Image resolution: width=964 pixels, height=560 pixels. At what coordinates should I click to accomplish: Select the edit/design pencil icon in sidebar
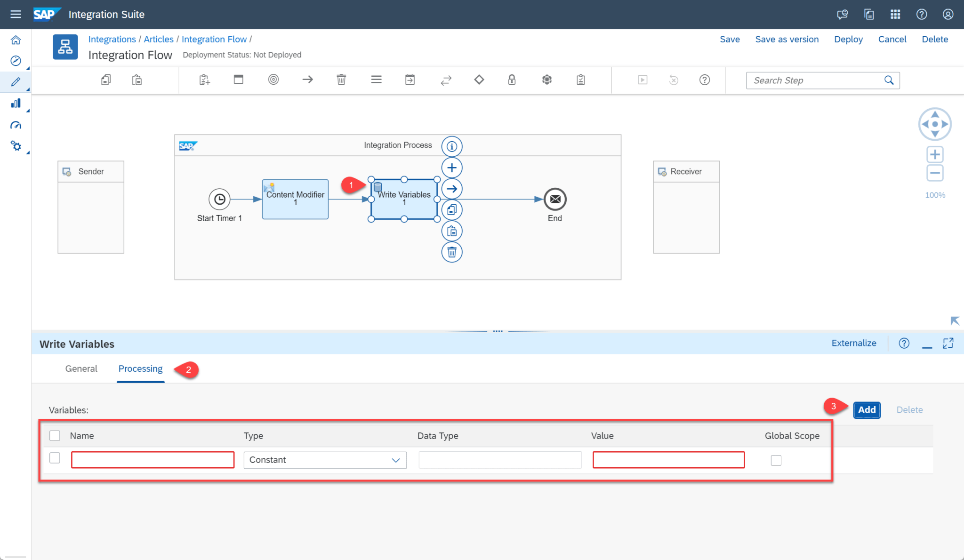click(16, 81)
